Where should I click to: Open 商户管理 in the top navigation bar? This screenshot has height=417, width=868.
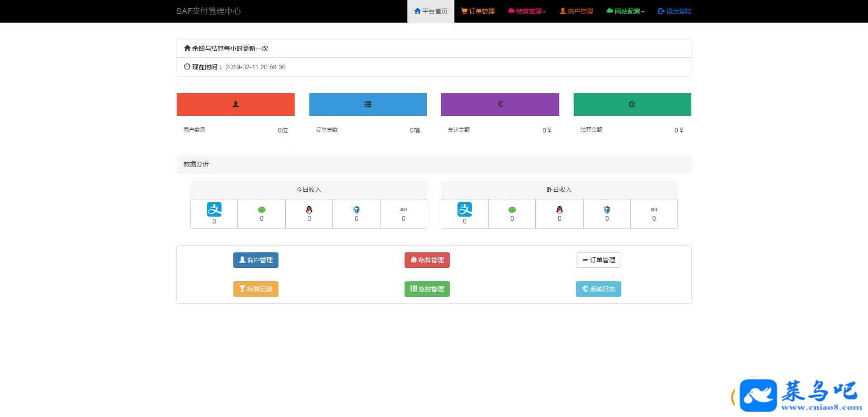pos(576,11)
